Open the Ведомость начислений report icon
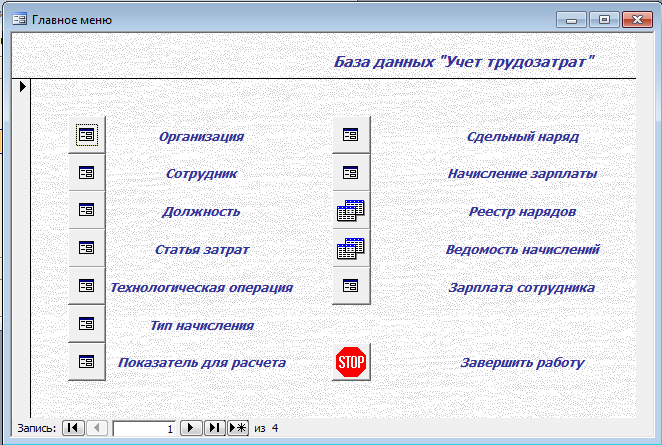 351,249
